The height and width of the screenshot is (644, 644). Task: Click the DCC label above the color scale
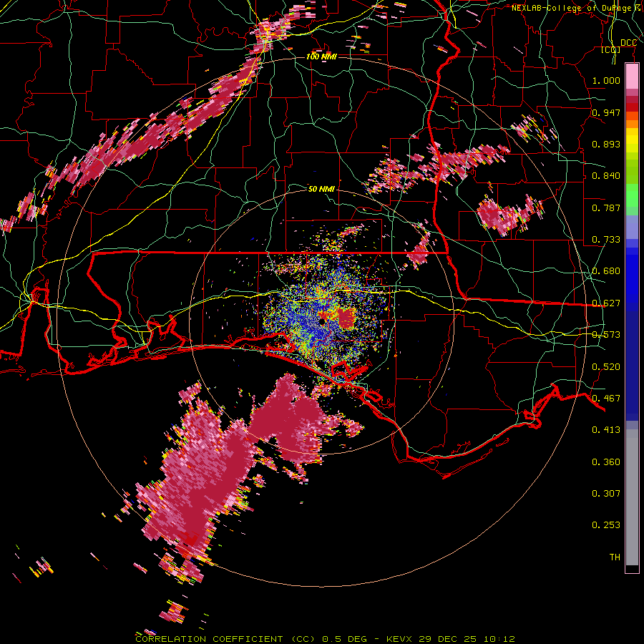[x=628, y=43]
